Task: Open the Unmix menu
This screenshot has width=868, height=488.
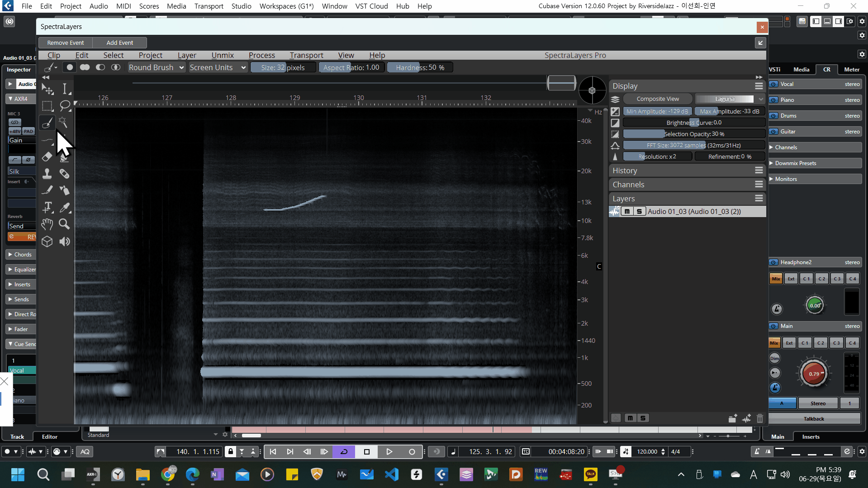Action: [x=223, y=55]
